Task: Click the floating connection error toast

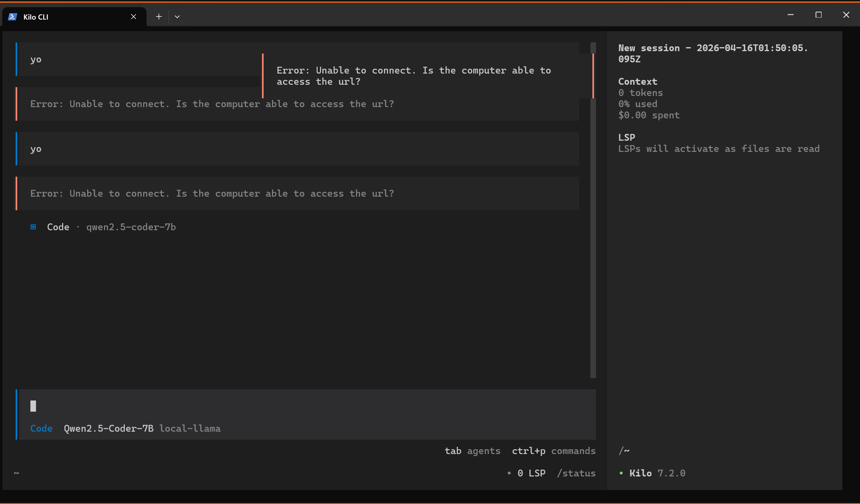Action: pyautogui.click(x=414, y=76)
